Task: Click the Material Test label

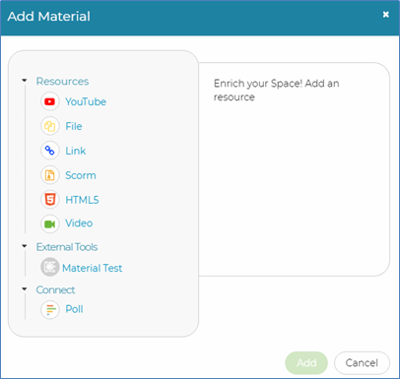Action: (x=92, y=268)
